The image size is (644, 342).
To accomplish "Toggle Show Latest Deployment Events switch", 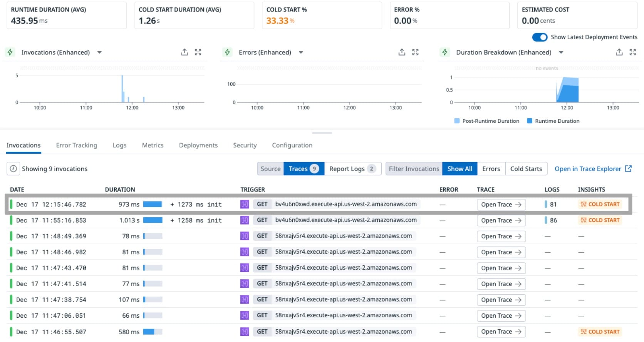I will (540, 37).
